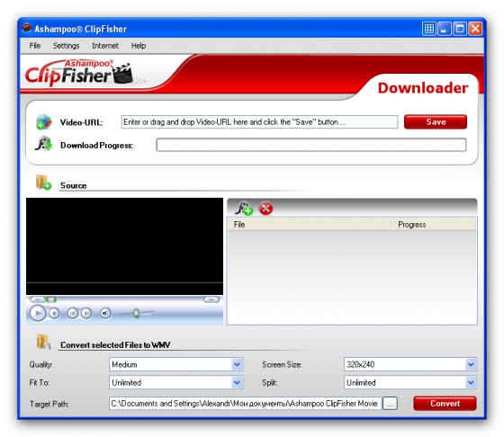Close the ClipFisher window

(x=475, y=29)
